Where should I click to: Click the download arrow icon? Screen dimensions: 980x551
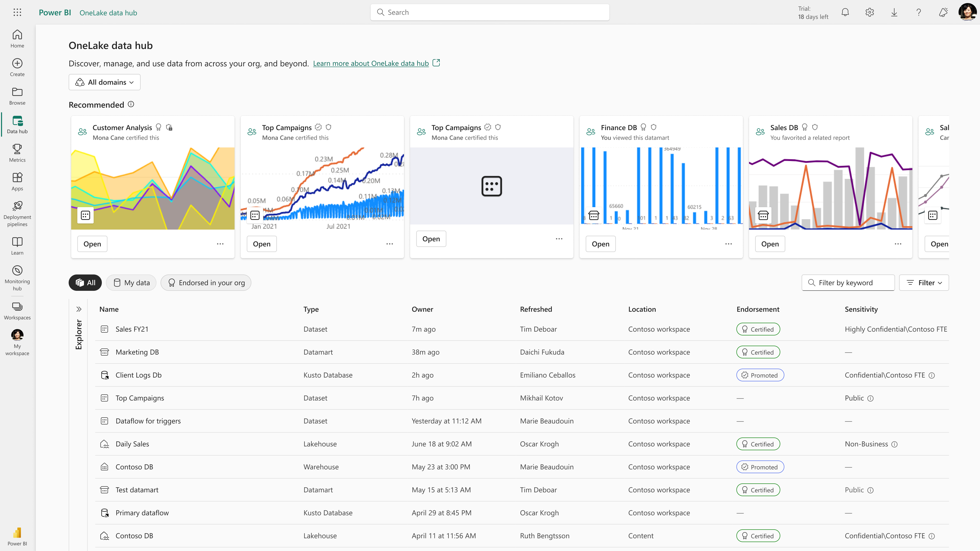[x=894, y=12]
